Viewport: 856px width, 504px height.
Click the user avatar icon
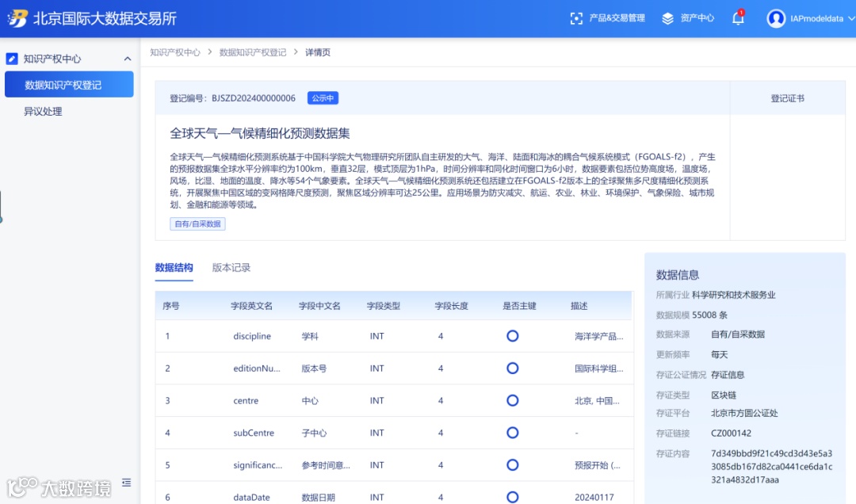click(x=776, y=18)
